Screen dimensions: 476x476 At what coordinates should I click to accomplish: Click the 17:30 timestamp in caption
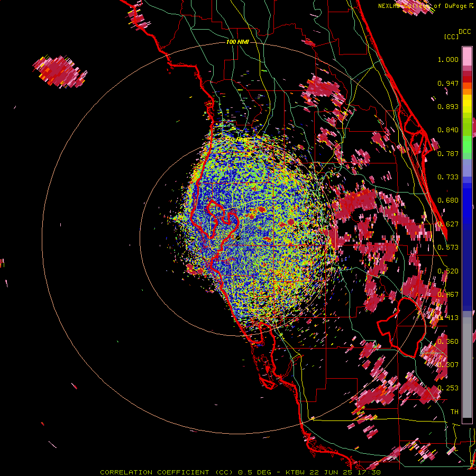[368, 472]
